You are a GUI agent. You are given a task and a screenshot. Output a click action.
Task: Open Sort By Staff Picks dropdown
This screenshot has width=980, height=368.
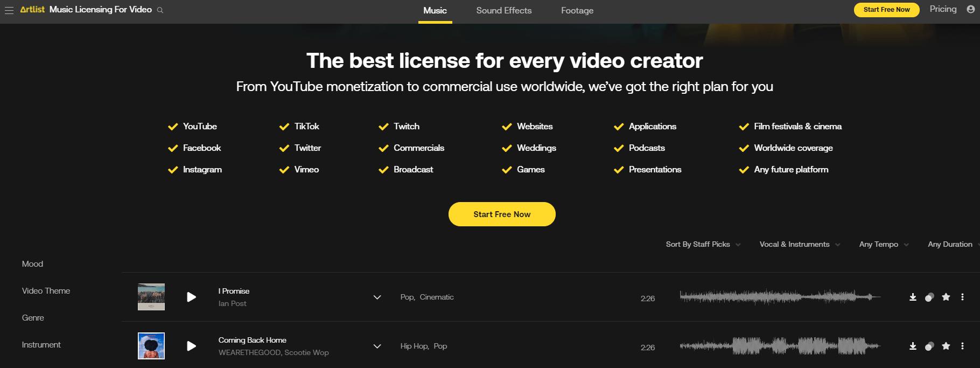703,244
